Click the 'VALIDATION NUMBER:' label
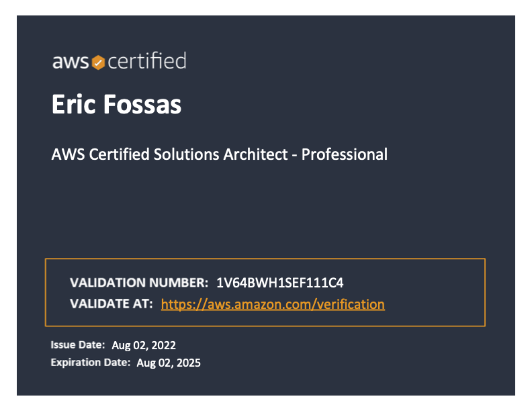This screenshot has height=411, width=532. 139,283
